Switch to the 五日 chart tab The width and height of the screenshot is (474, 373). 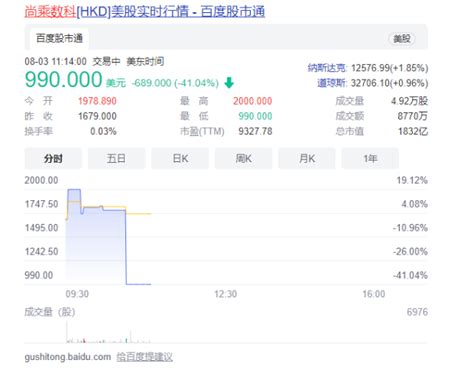pos(117,158)
